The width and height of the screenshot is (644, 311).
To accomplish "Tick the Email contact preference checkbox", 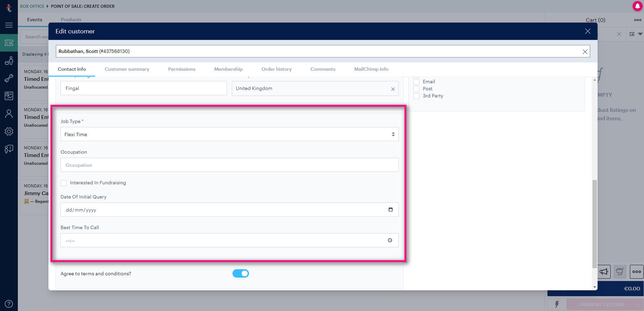I will click(416, 82).
